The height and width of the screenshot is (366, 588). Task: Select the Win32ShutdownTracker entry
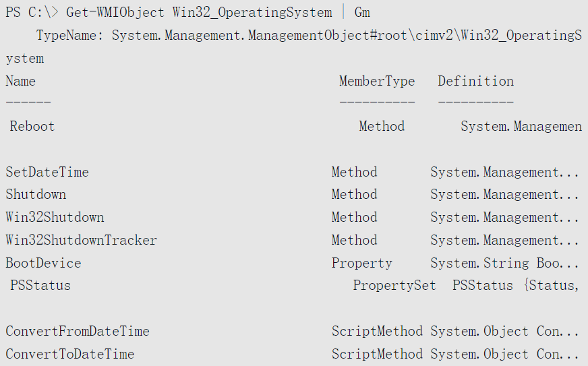pos(82,240)
